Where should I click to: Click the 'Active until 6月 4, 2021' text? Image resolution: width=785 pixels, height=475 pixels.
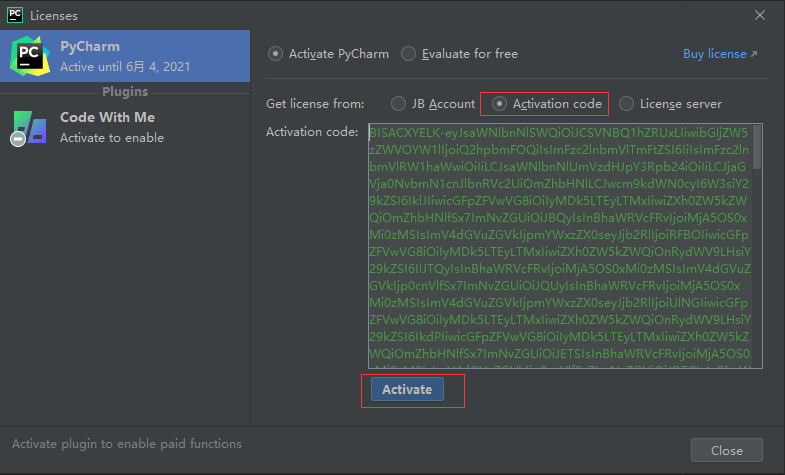tap(125, 67)
